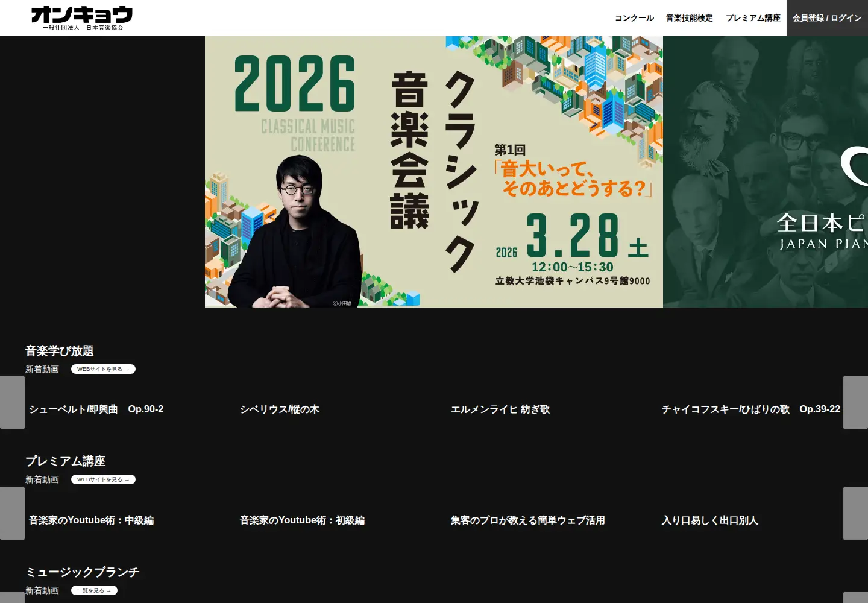Open チャイコフスキー/ひばりの歌 Op.39-22
The width and height of the screenshot is (868, 603).
(x=751, y=409)
